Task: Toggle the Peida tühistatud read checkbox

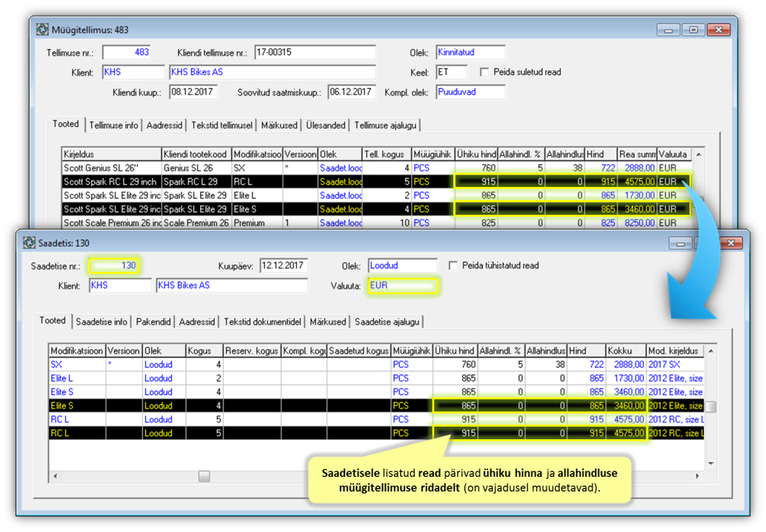Action: 453,266
